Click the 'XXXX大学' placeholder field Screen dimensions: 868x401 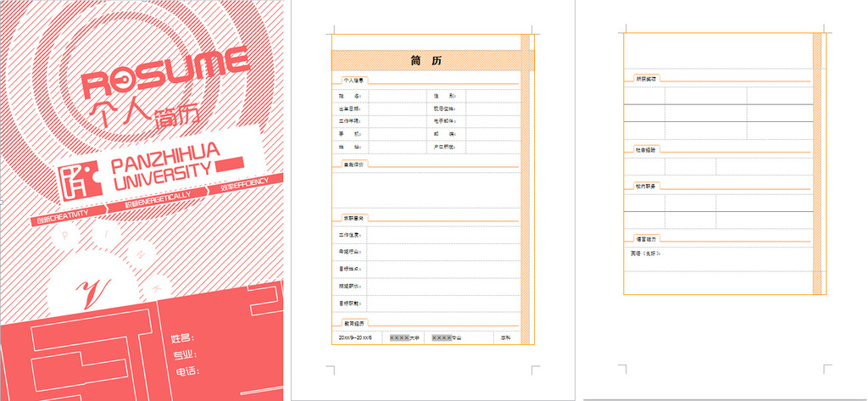(x=404, y=338)
